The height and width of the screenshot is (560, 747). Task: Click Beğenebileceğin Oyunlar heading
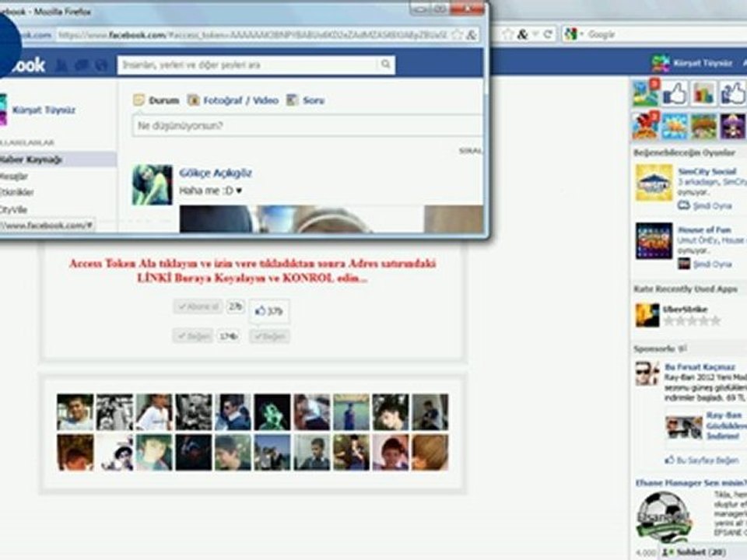click(x=685, y=152)
